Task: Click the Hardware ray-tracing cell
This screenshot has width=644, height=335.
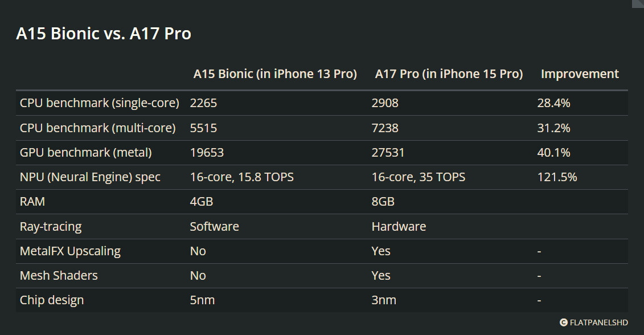Action: 399,227
